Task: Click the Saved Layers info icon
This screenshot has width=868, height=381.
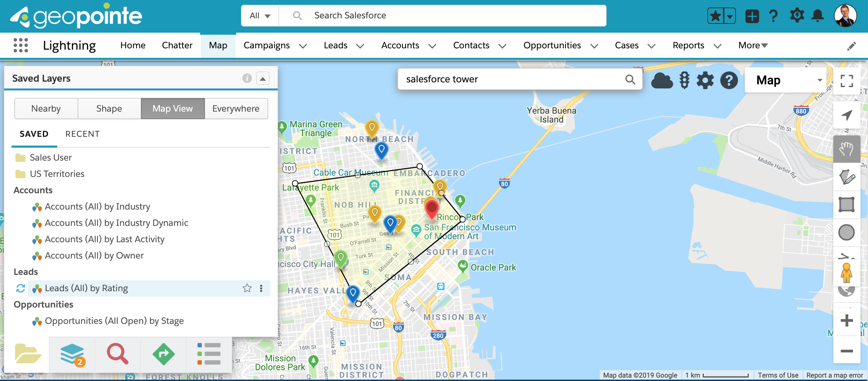Action: [247, 79]
